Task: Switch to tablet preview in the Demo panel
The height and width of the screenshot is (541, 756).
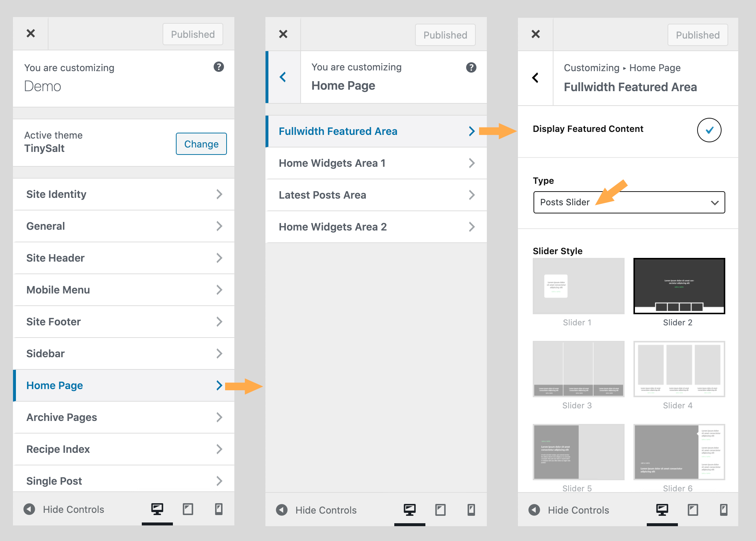Action: (x=188, y=510)
